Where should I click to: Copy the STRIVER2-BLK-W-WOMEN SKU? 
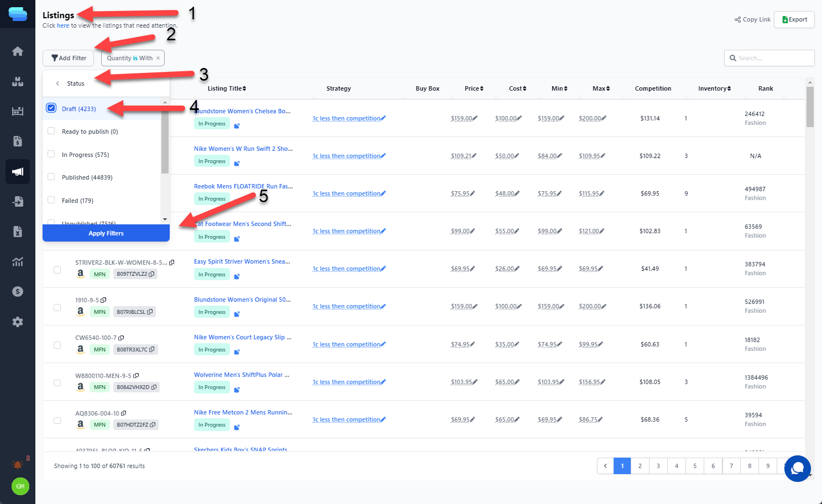pyautogui.click(x=172, y=262)
